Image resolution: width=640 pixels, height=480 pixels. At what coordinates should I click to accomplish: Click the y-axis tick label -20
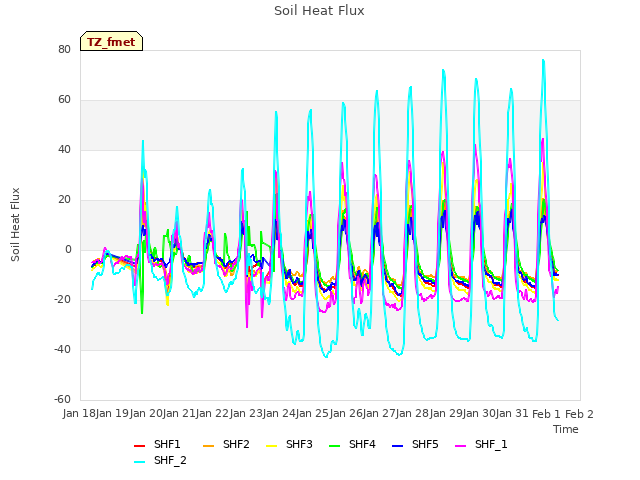pos(62,300)
